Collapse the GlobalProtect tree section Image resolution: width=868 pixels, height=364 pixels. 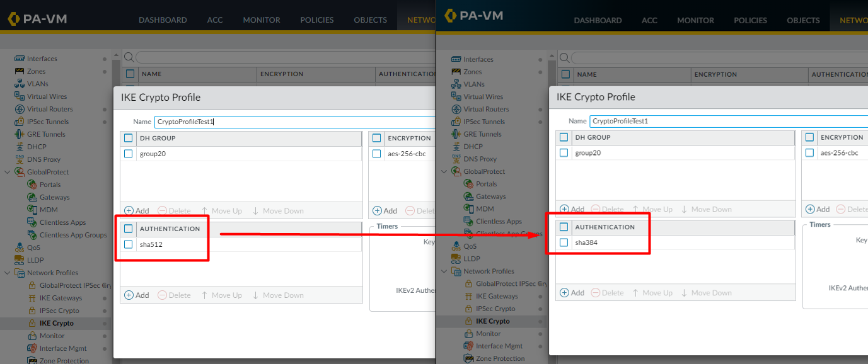point(6,171)
